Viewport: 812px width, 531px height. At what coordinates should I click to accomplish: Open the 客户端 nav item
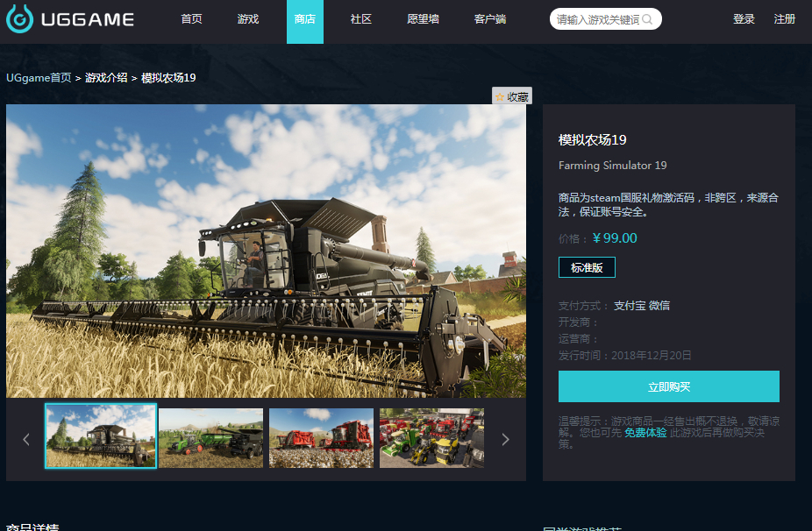pyautogui.click(x=490, y=19)
